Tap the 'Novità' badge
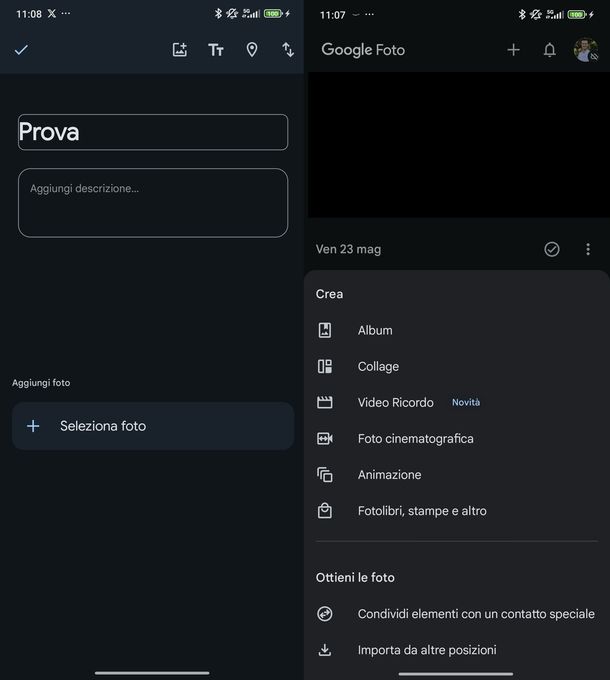The width and height of the screenshot is (610, 680). click(x=466, y=402)
